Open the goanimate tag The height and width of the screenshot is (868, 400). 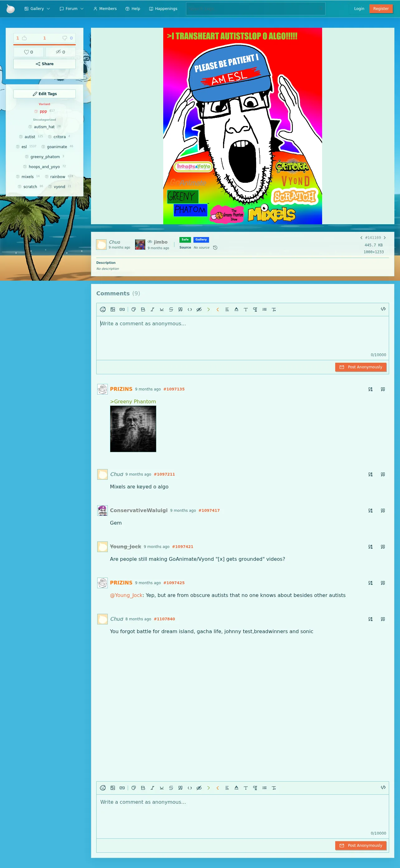(57, 147)
